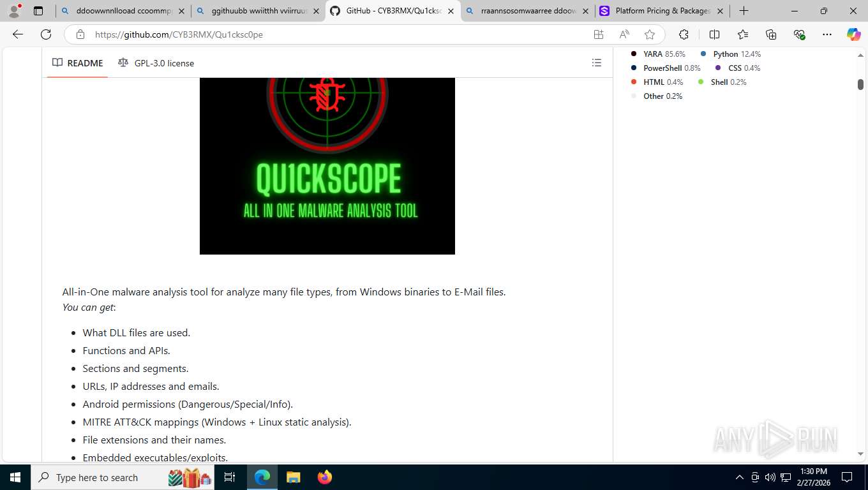Select the README tab
Screen dimensions: 868x490
click(77, 63)
